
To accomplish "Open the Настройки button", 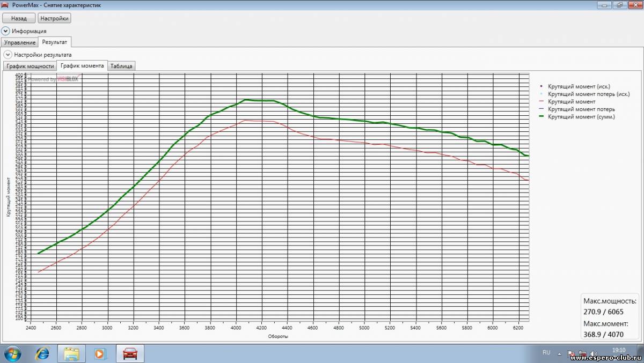I will 54,18.
